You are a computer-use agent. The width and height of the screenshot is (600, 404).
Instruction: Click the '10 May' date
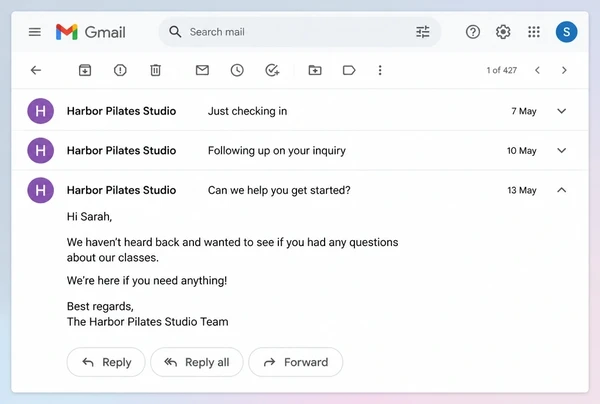tap(522, 151)
